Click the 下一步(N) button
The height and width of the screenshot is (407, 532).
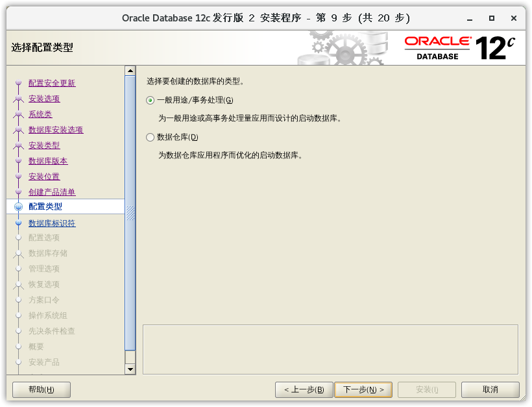pyautogui.click(x=363, y=389)
